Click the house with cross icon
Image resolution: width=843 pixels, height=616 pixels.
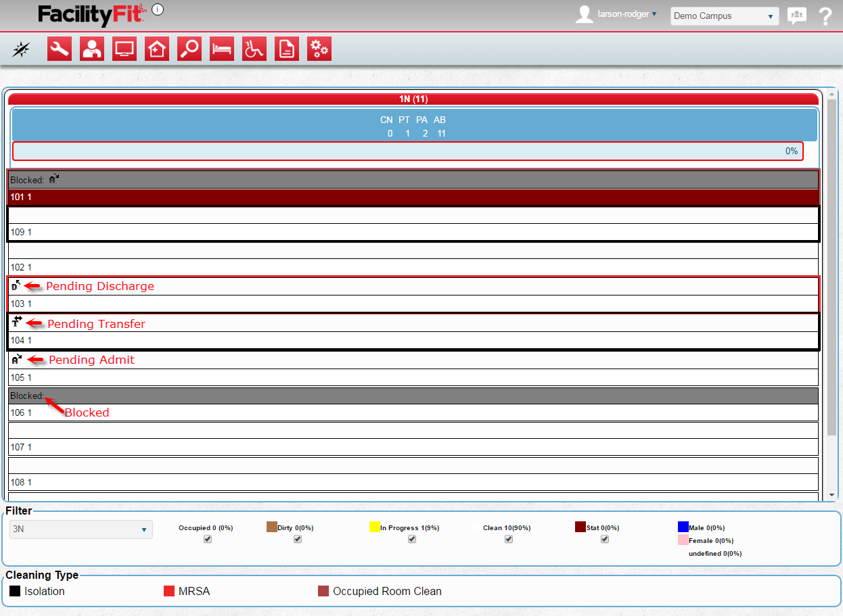pos(157,49)
